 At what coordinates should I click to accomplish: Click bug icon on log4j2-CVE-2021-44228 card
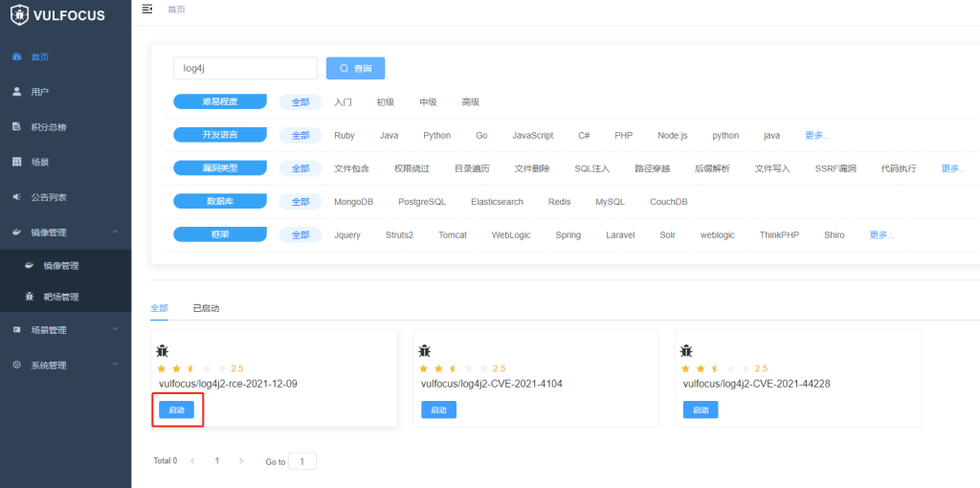click(687, 351)
